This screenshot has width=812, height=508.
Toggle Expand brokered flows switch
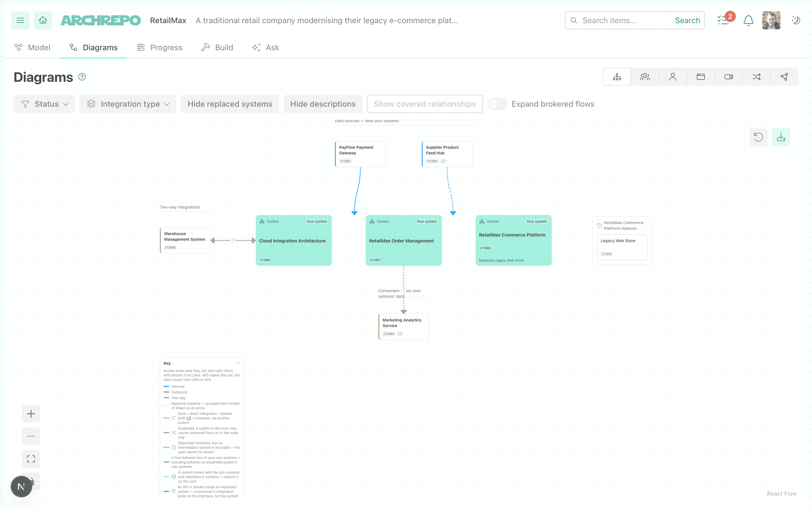click(497, 104)
